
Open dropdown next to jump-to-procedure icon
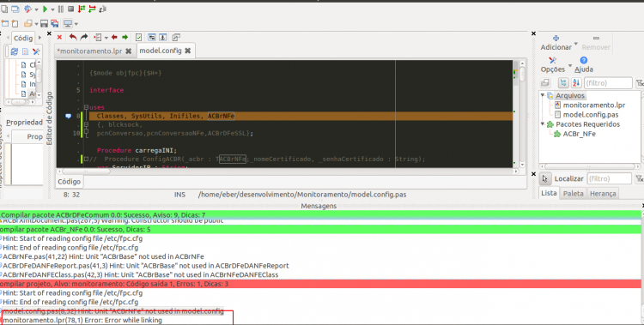(106, 39)
